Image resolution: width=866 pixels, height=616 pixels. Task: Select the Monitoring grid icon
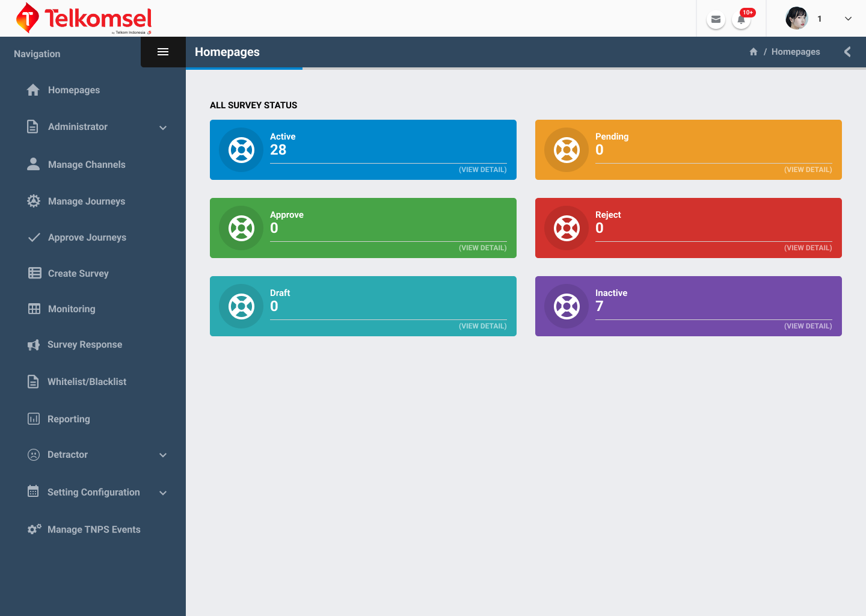(33, 309)
